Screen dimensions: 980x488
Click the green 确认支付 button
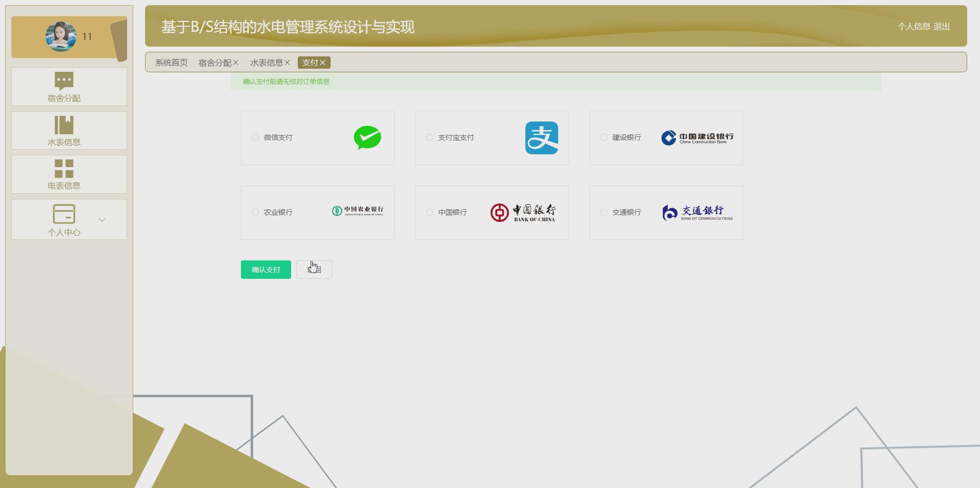[x=266, y=270]
